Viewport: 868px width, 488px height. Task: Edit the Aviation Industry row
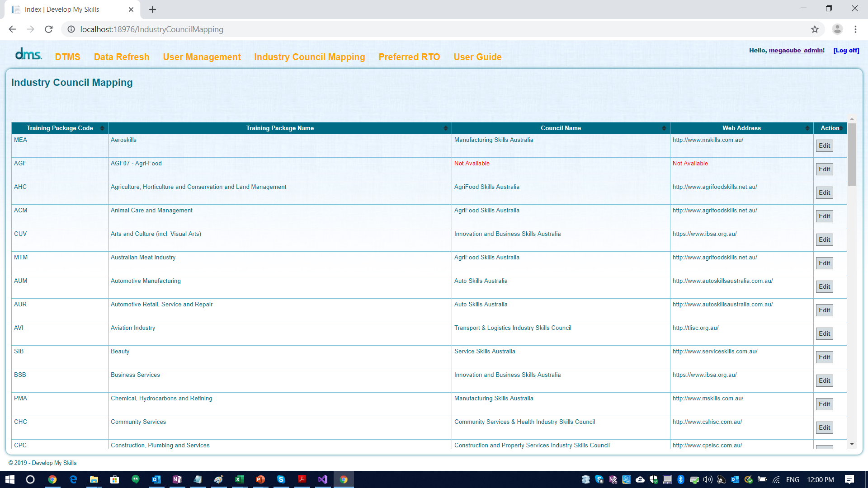coord(824,334)
